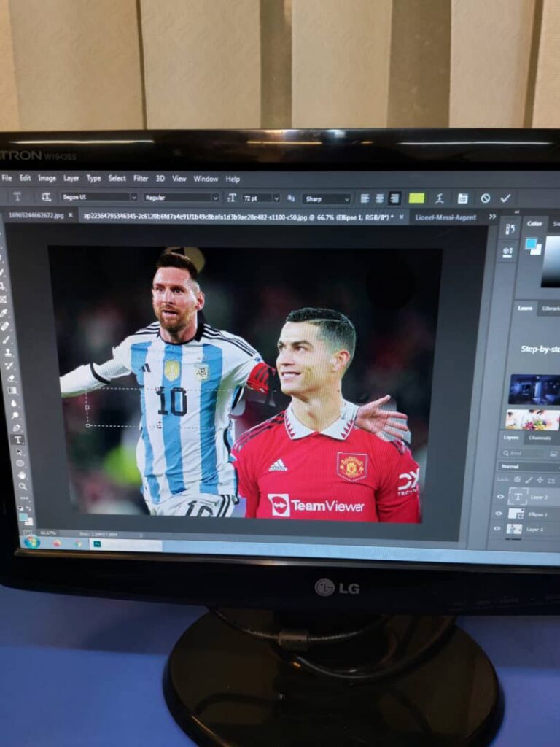Image resolution: width=560 pixels, height=747 pixels.
Task: Switch to the Lionel-Messi-Argent document tab
Action: tap(446, 217)
